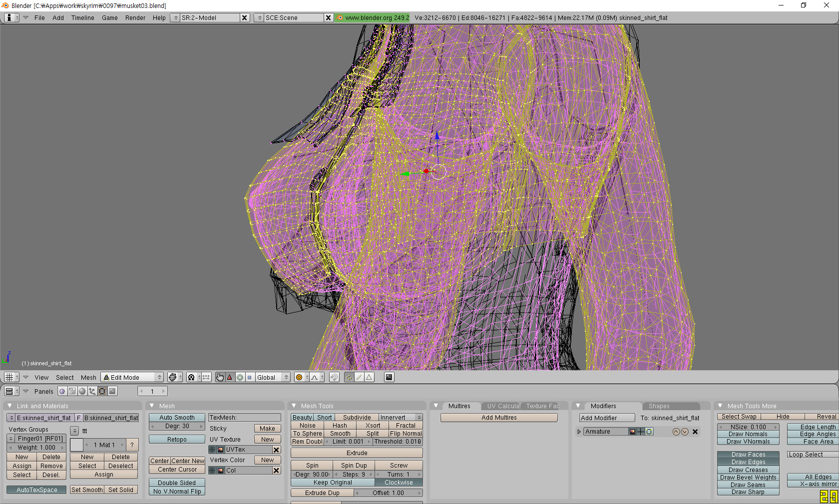Select vertex select mode icon
Viewport: 839px width, 504px height.
(x=349, y=377)
